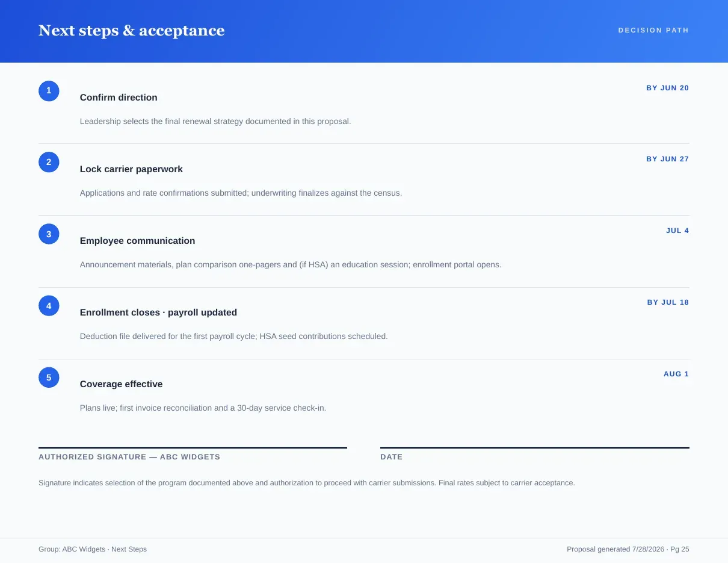Click the Proposal generated footer text

(628, 549)
